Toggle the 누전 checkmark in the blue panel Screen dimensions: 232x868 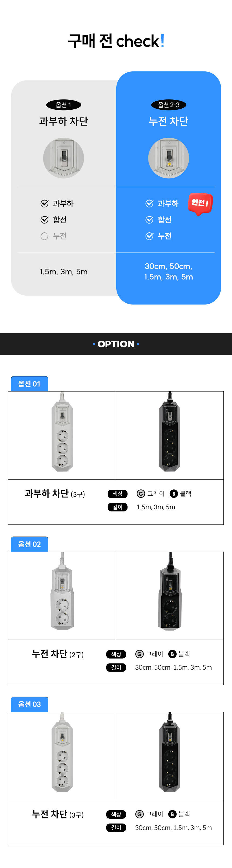click(x=149, y=236)
